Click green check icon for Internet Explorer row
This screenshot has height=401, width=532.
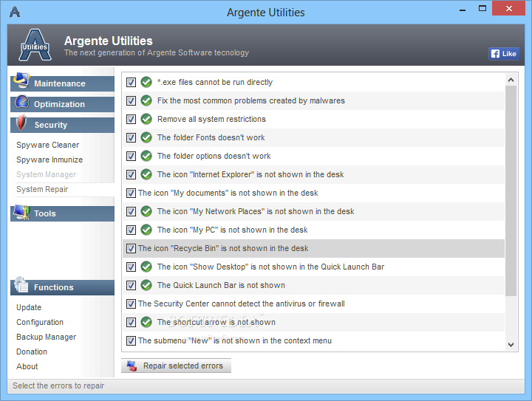[146, 174]
